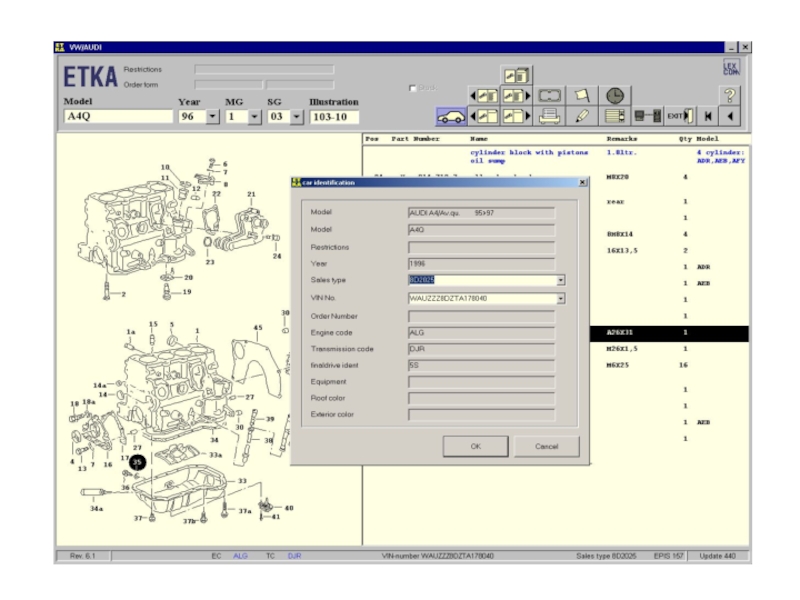Click the LexCom logo icon
This screenshot has height=600, width=800.
(731, 68)
